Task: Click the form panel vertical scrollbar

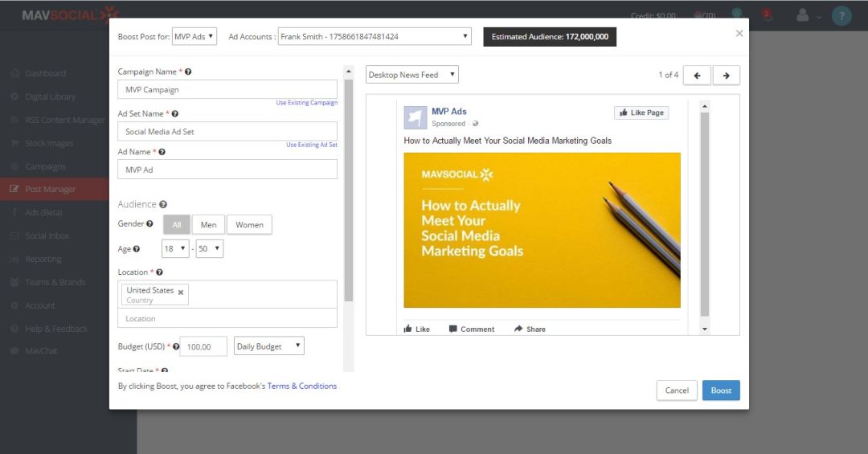Action: pos(348,190)
